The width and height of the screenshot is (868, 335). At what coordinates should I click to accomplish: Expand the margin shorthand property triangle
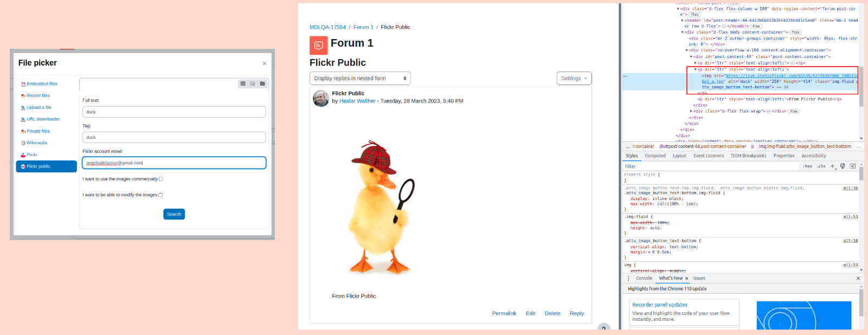click(x=650, y=252)
